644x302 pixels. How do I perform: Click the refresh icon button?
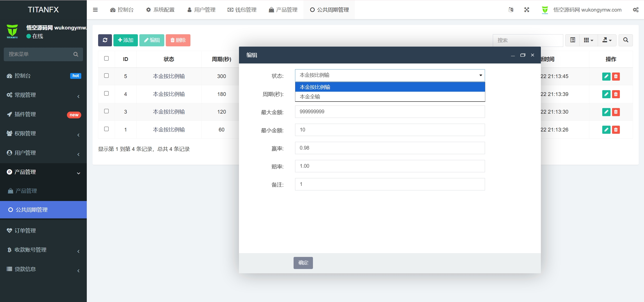click(105, 40)
